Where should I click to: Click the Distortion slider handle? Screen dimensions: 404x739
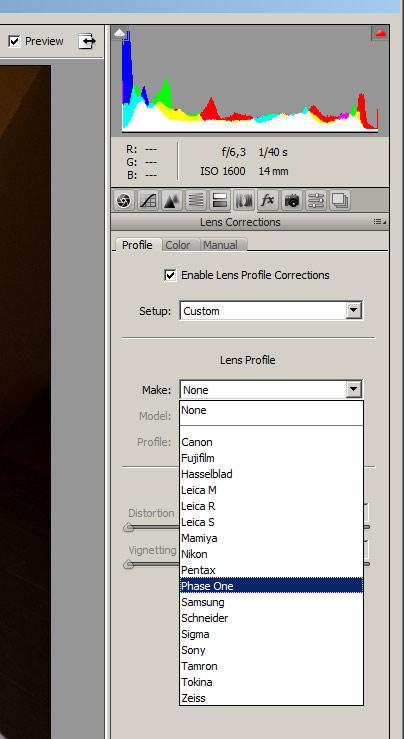tap(128, 527)
